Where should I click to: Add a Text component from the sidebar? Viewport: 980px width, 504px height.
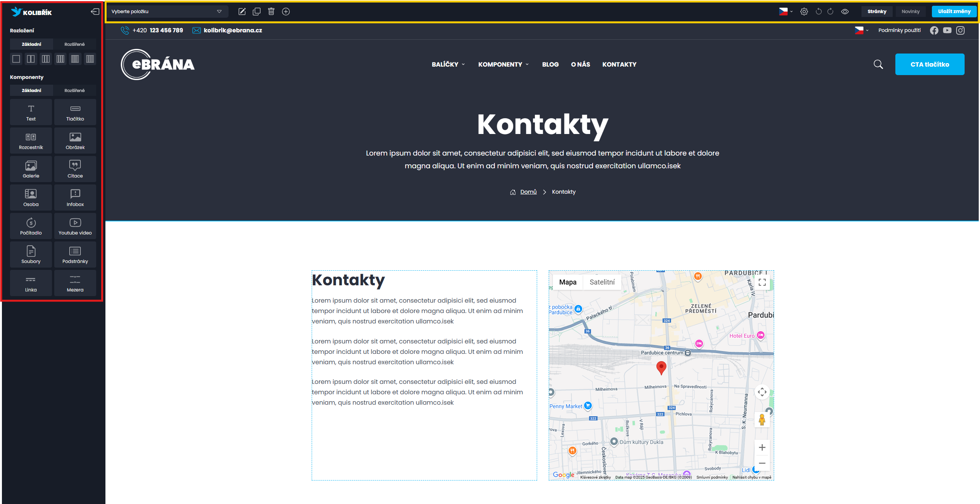30,112
